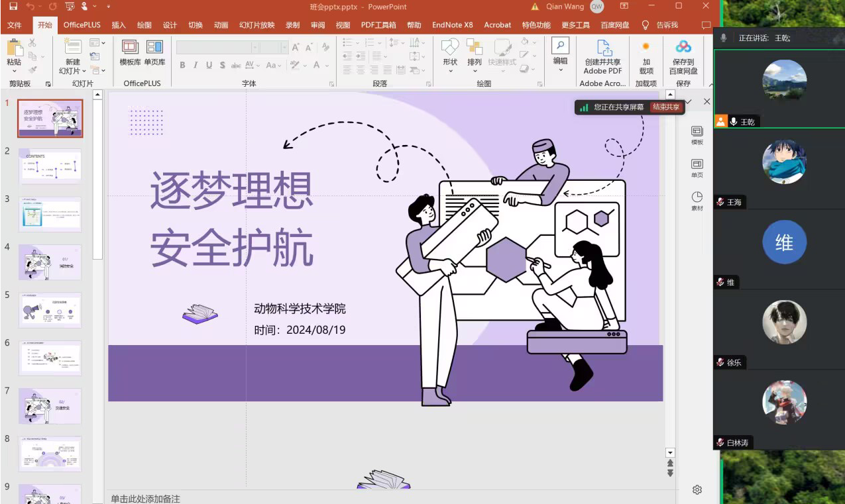Toggle bold formatting

point(182,66)
